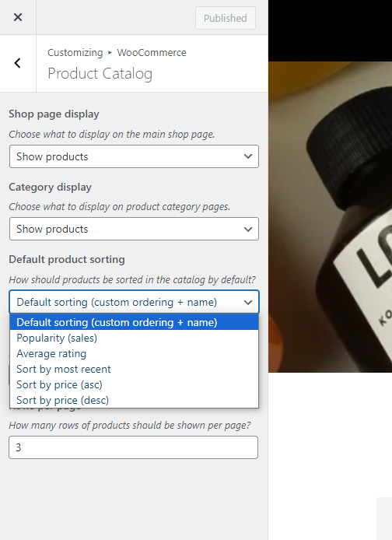Image resolution: width=392 pixels, height=540 pixels.
Task: Collapse the Default product sorting dropdown
Action: (134, 302)
